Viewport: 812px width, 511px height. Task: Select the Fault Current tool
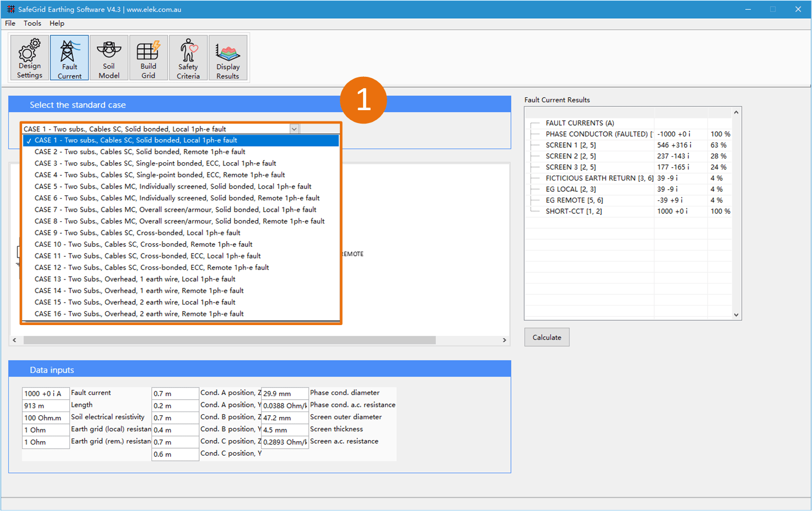pos(69,57)
